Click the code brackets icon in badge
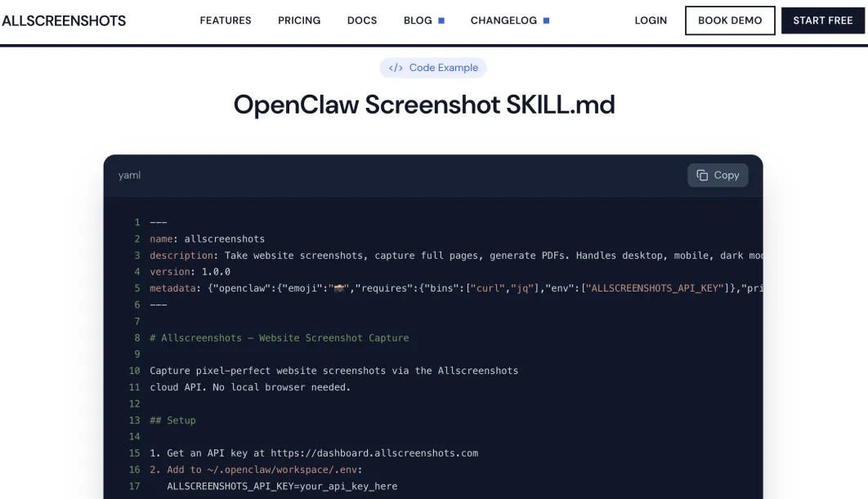Image resolution: width=868 pixels, height=499 pixels. click(396, 68)
